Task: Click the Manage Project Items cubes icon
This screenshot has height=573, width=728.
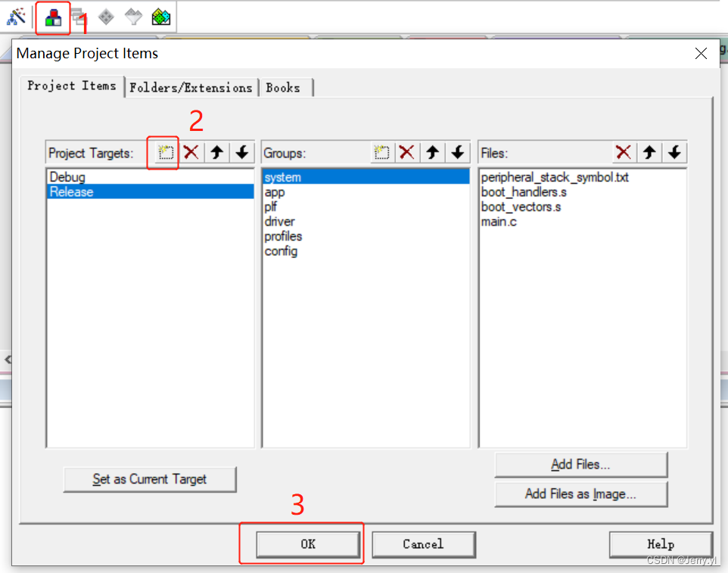Action: (53, 17)
